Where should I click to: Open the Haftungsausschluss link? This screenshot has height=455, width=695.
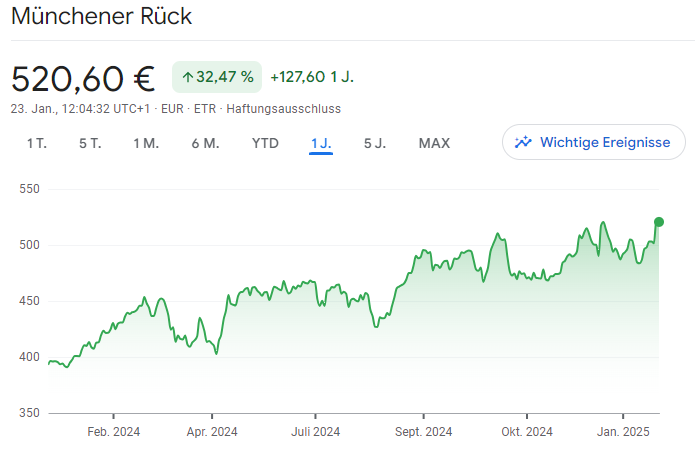(x=284, y=109)
